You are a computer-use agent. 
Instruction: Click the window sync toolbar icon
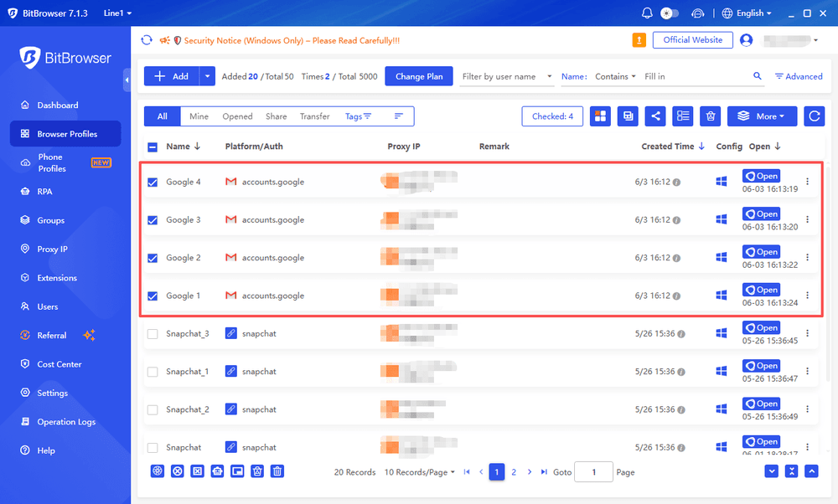coord(628,116)
